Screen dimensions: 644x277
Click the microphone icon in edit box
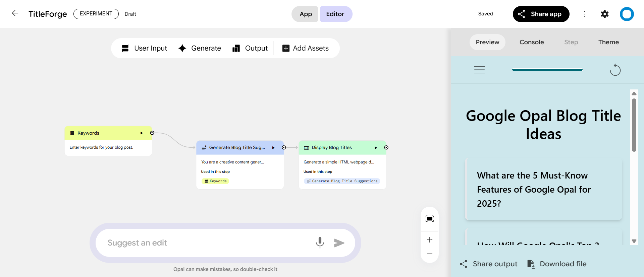pyautogui.click(x=320, y=243)
